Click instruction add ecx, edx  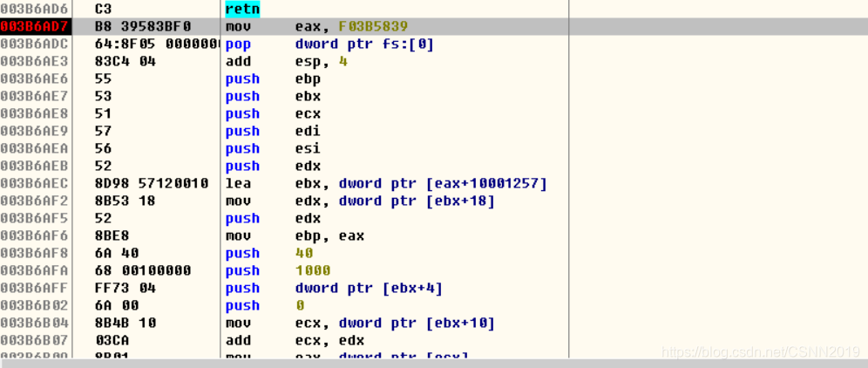coord(295,341)
